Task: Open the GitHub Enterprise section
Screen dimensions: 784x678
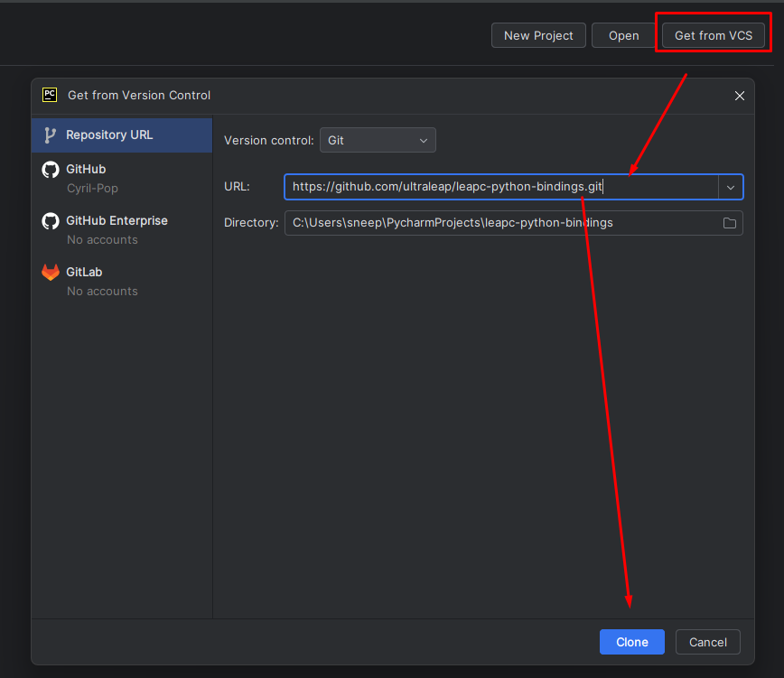Action: click(x=122, y=230)
